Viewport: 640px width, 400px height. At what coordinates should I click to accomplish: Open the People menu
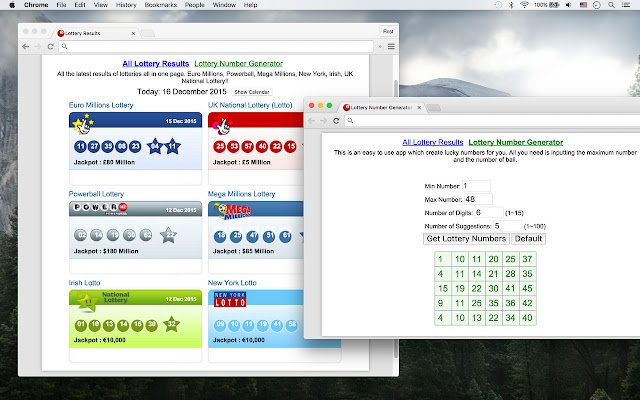click(195, 5)
